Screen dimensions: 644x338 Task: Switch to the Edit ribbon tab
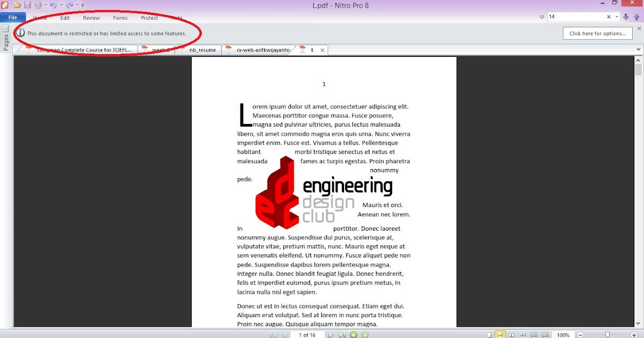[x=65, y=18]
